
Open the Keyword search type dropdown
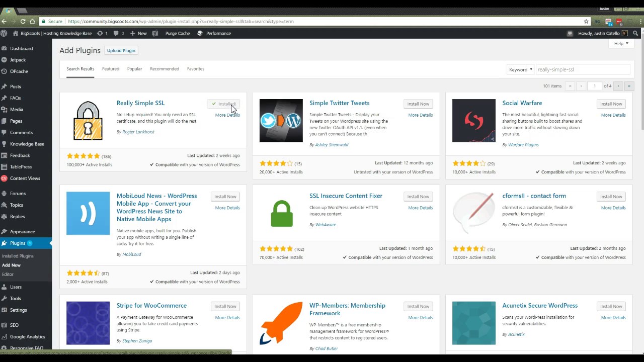point(520,70)
